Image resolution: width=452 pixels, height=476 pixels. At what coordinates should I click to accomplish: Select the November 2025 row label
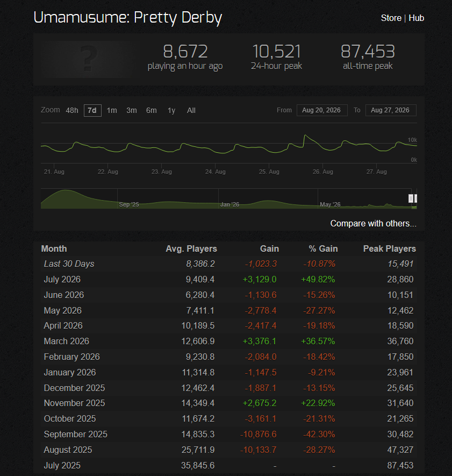(x=74, y=403)
